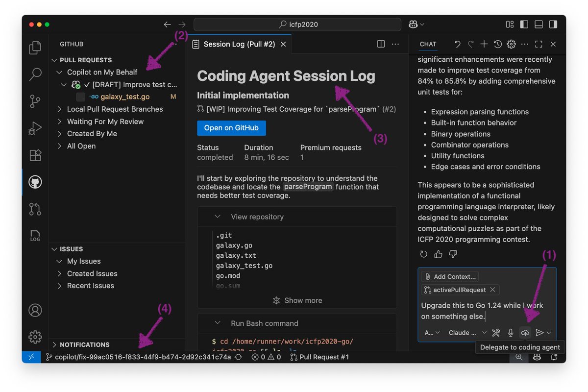The width and height of the screenshot is (588, 392).
Task: Open chat settings gear
Action: [x=511, y=44]
